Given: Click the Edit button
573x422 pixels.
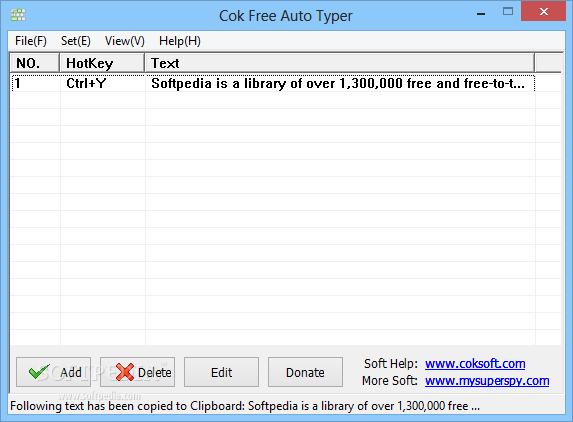Looking at the screenshot, I should pos(221,372).
